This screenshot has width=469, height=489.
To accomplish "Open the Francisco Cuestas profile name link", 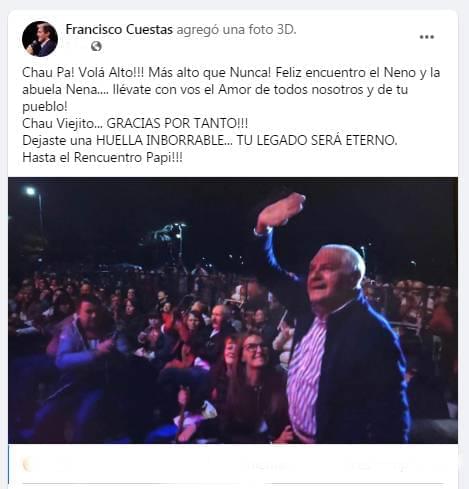I will (x=119, y=29).
